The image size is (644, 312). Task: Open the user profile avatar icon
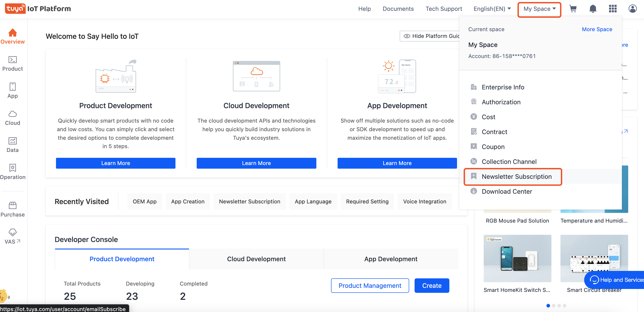[632, 9]
